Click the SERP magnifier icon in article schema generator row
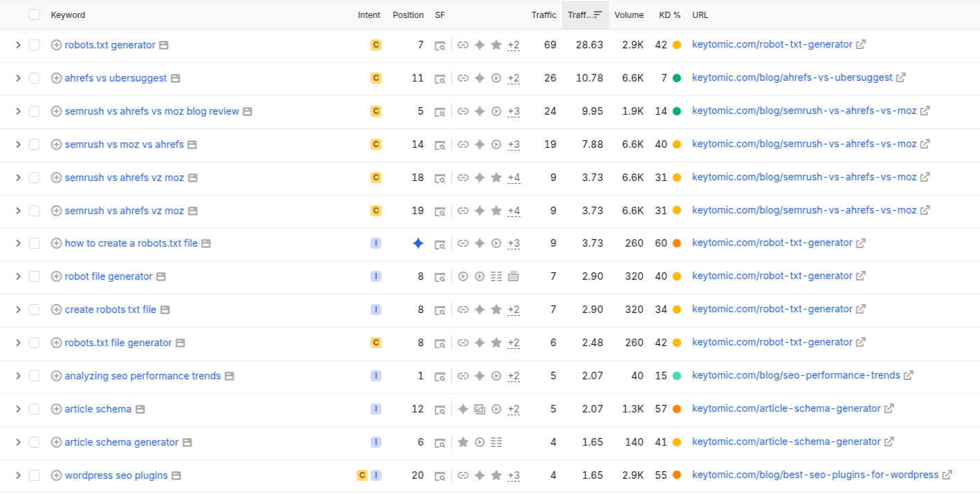Screen dimensions: 980x494 point(440,442)
